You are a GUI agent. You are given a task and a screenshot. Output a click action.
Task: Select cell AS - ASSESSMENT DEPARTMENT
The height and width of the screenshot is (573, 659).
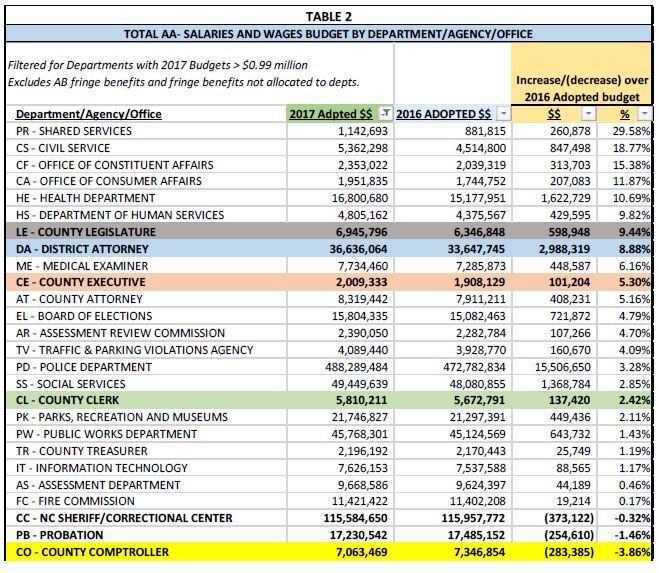coord(147,485)
